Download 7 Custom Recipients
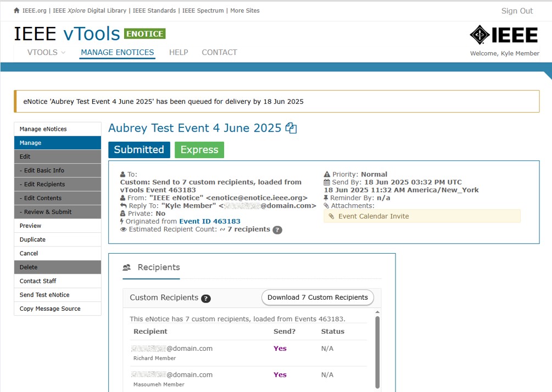Image resolution: width=552 pixels, height=392 pixels. point(317,298)
